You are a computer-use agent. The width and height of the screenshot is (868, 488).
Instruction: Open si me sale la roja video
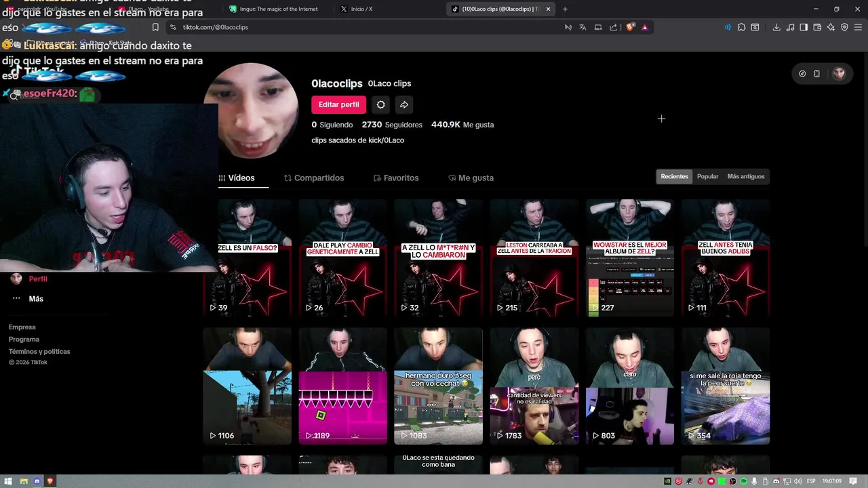click(x=726, y=386)
